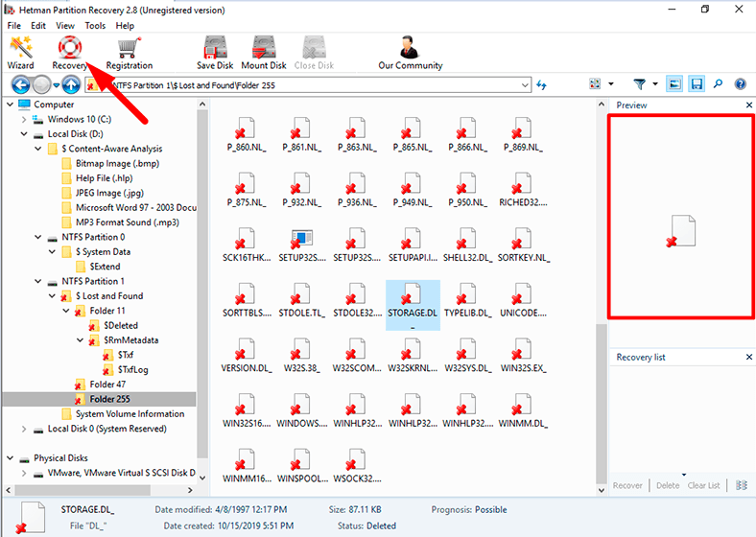Toggle the recovery list save icon
Screen dimensions: 756x537
coord(697,84)
